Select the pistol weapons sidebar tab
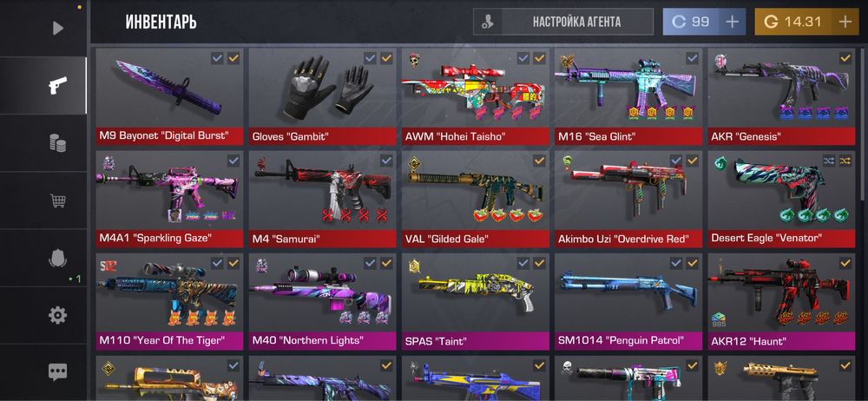The image size is (868, 401). coord(57,85)
